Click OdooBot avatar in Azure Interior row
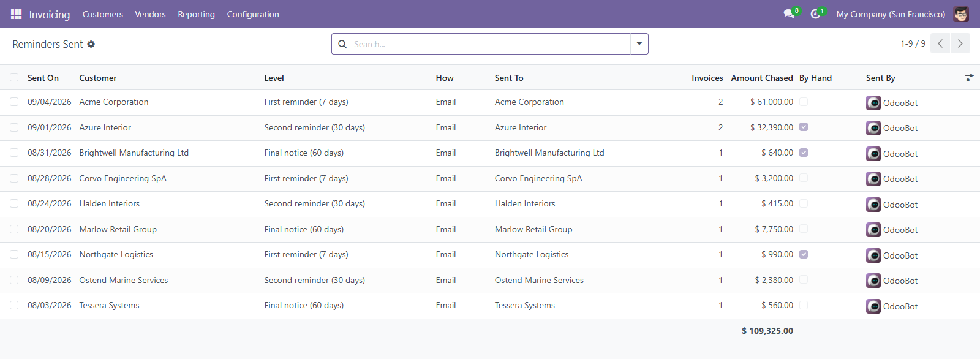The width and height of the screenshot is (980, 359). tap(873, 128)
